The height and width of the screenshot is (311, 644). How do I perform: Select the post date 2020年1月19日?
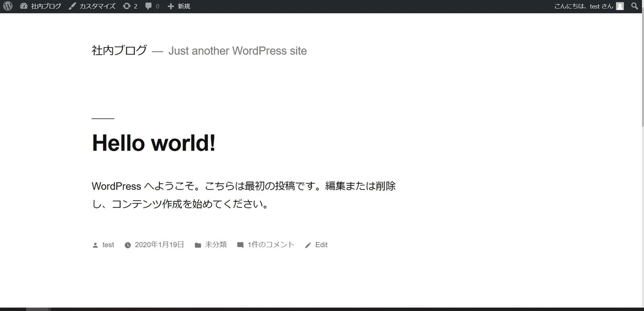pos(159,244)
